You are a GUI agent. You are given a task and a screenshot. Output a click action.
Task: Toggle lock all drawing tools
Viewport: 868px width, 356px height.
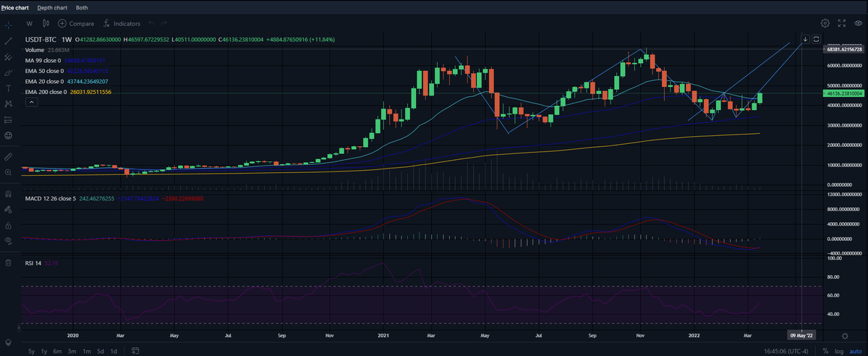[8, 225]
